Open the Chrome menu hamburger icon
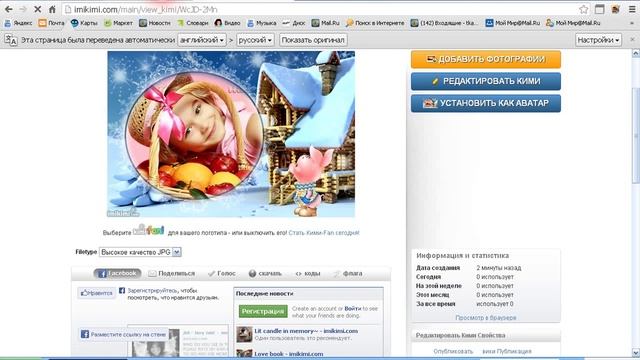Image resolution: width=640 pixels, height=360 pixels. (x=632, y=9)
